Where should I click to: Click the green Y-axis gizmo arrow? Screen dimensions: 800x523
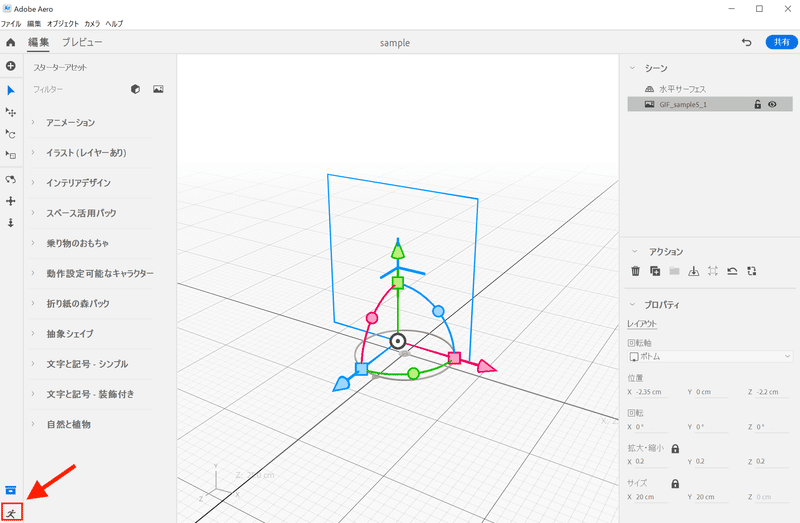point(397,250)
